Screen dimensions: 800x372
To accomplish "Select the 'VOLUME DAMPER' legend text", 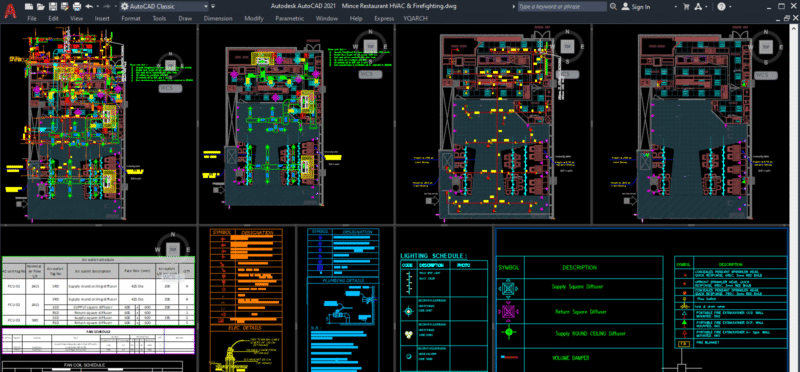I will (570, 358).
